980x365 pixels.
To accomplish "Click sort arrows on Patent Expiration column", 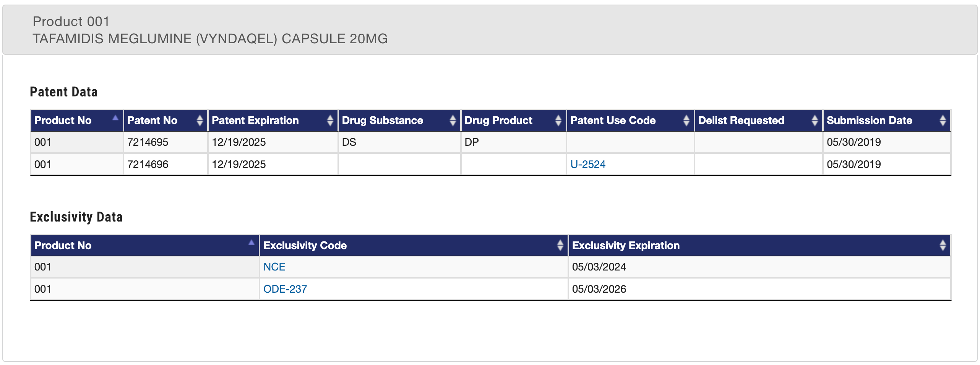I will coord(330,121).
